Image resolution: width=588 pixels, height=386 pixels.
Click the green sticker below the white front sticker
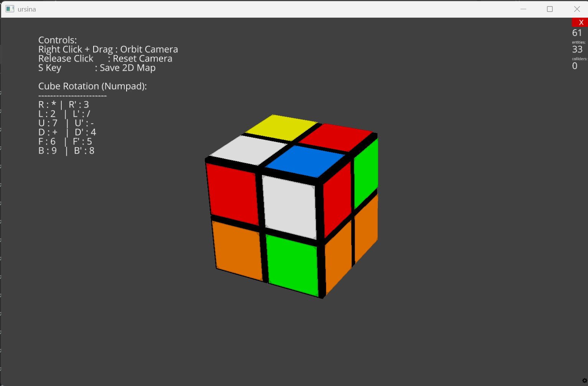coord(292,265)
